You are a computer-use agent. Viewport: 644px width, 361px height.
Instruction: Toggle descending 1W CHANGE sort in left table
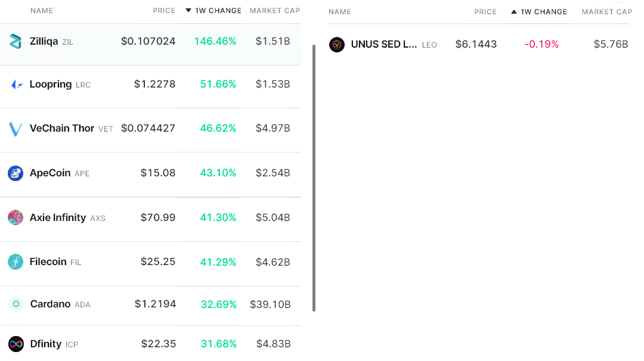213,11
